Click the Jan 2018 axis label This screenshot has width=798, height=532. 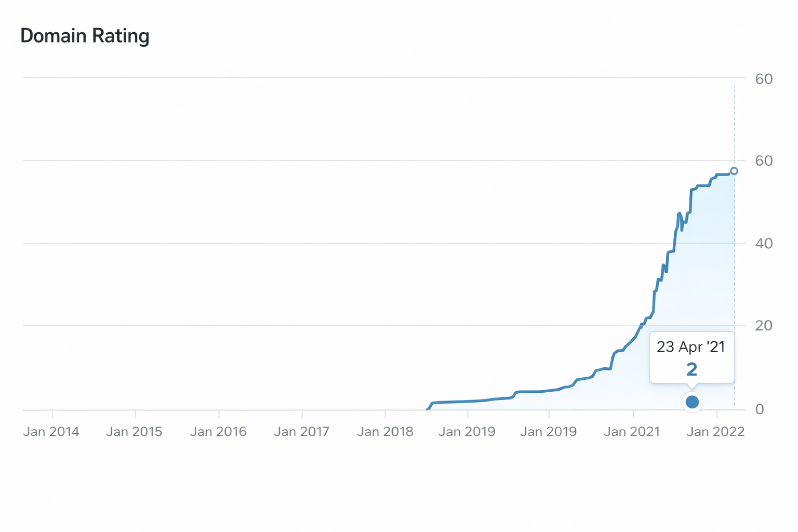point(385,432)
